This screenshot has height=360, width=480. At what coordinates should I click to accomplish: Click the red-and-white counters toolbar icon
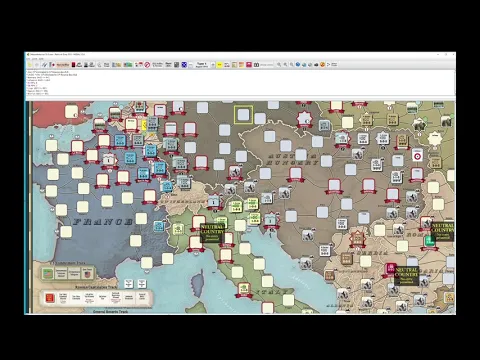tap(139, 65)
